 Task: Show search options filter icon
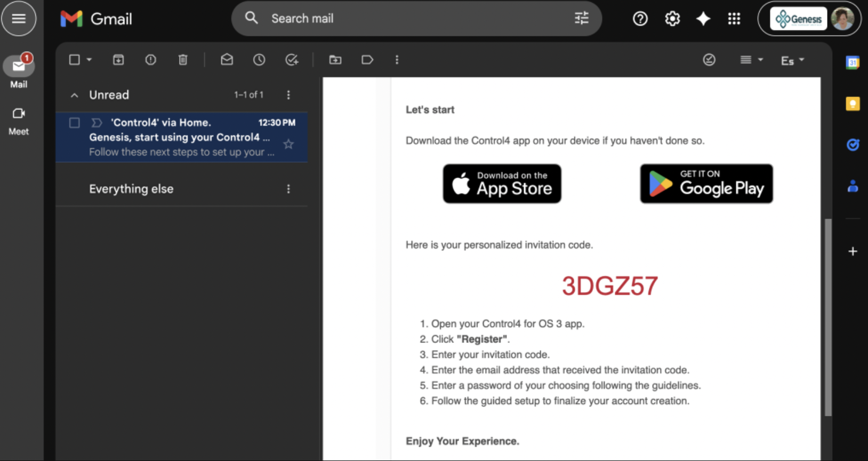[582, 18]
